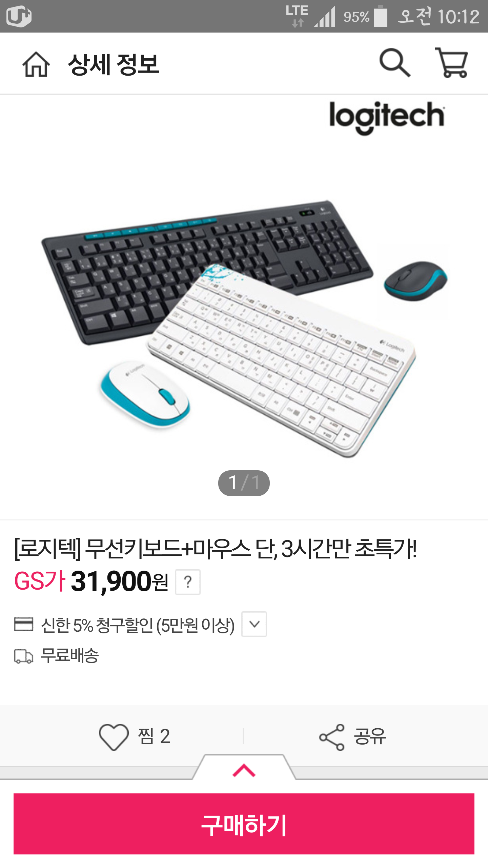Tap the battery status indicator
Viewport: 488px width, 868px height.
click(381, 16)
